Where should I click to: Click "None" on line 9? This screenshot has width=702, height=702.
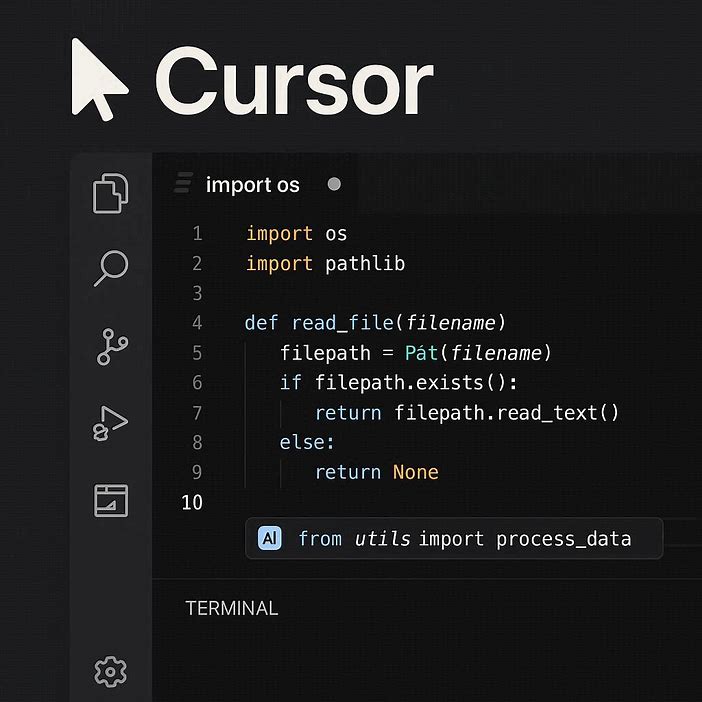(415, 472)
